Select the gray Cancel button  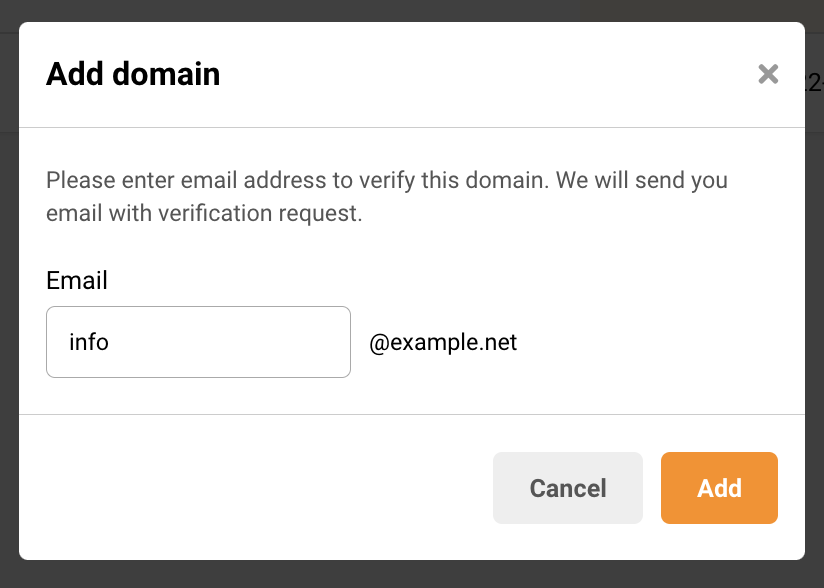[567, 488]
